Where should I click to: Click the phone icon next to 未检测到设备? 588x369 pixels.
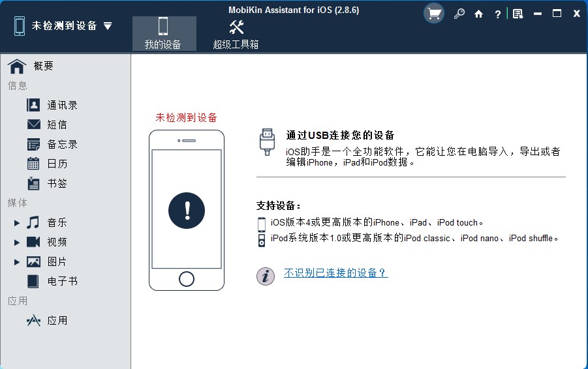[x=20, y=26]
